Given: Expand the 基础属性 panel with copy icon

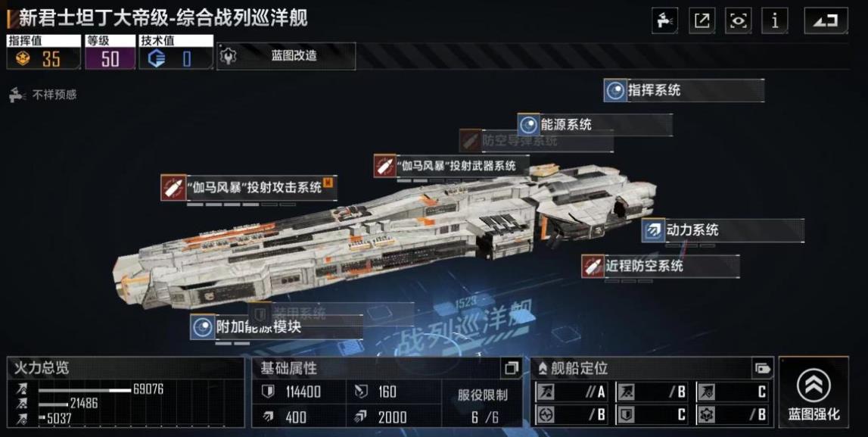Looking at the screenshot, I should [x=511, y=368].
